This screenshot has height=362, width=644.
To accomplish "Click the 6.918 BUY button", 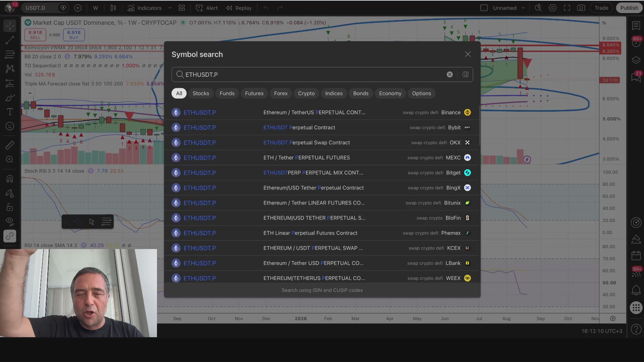I will (74, 35).
